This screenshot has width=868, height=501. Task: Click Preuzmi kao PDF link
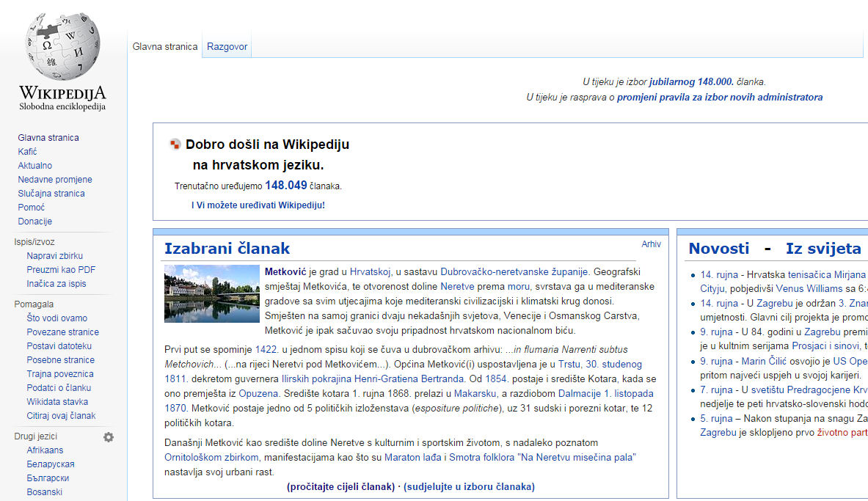pos(61,270)
